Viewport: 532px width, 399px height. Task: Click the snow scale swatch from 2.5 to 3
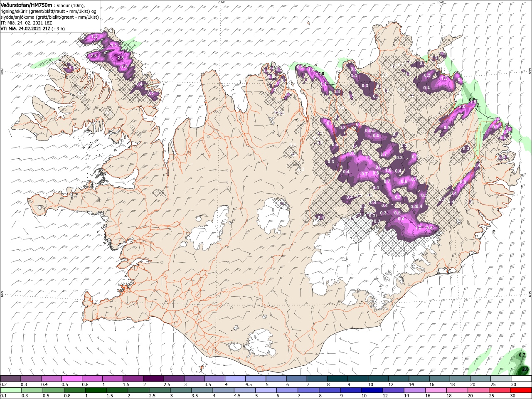pyautogui.click(x=173, y=379)
